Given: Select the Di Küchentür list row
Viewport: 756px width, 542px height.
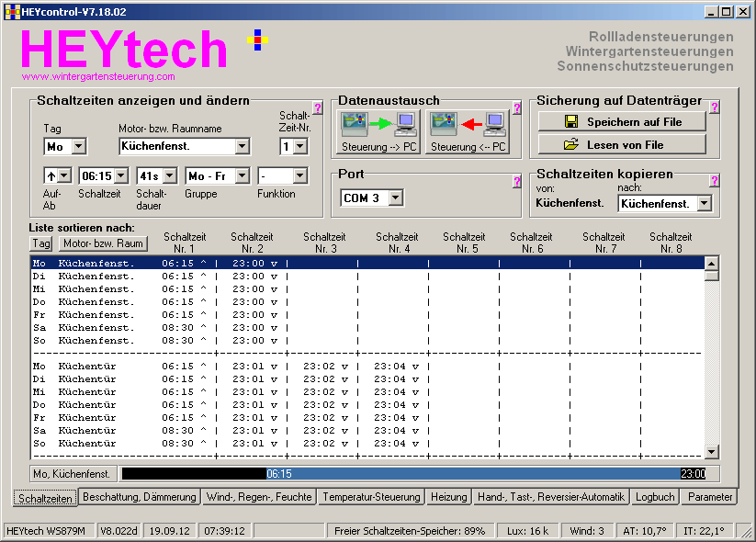Looking at the screenshot, I should (x=367, y=379).
